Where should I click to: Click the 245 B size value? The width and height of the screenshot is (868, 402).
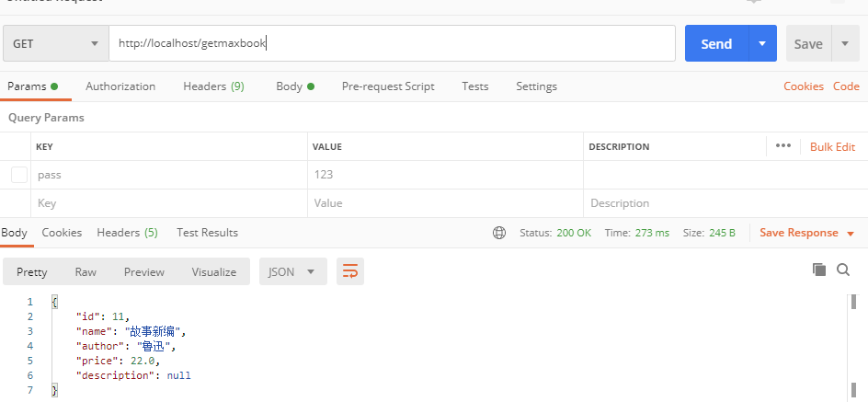tap(722, 233)
